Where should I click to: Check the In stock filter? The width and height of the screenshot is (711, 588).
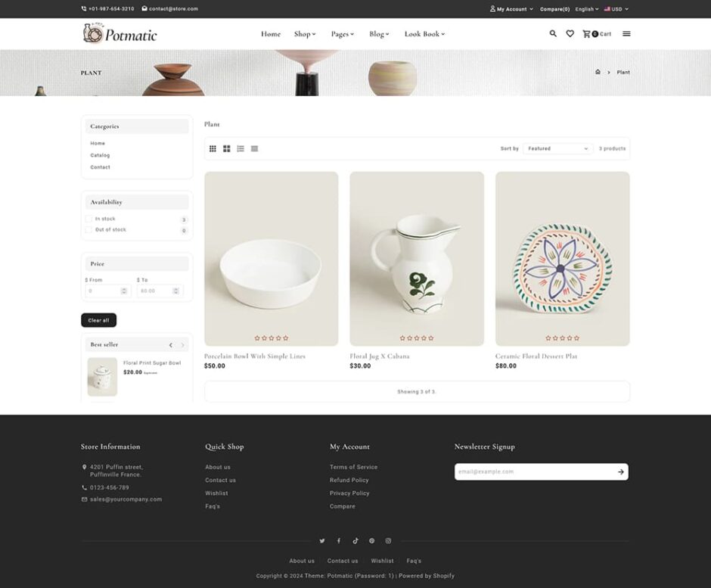[88, 219]
